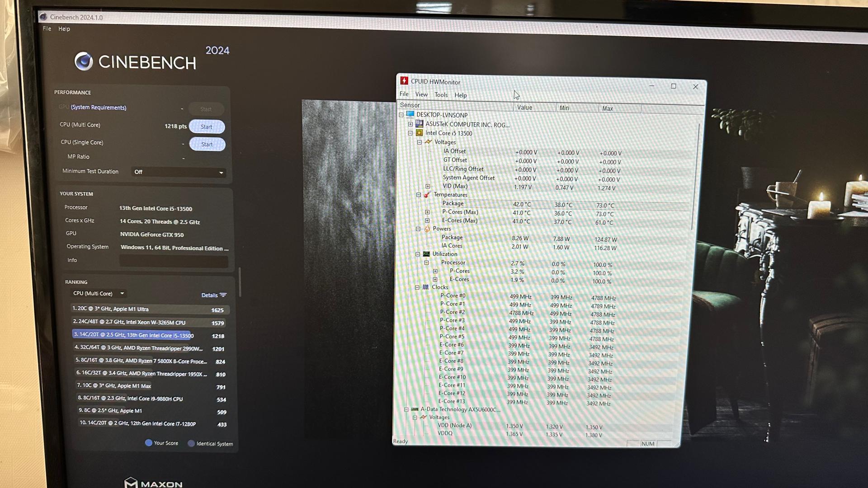Select the Apple M1 Ultra ranking row
The width and height of the screenshot is (868, 488).
click(x=150, y=310)
